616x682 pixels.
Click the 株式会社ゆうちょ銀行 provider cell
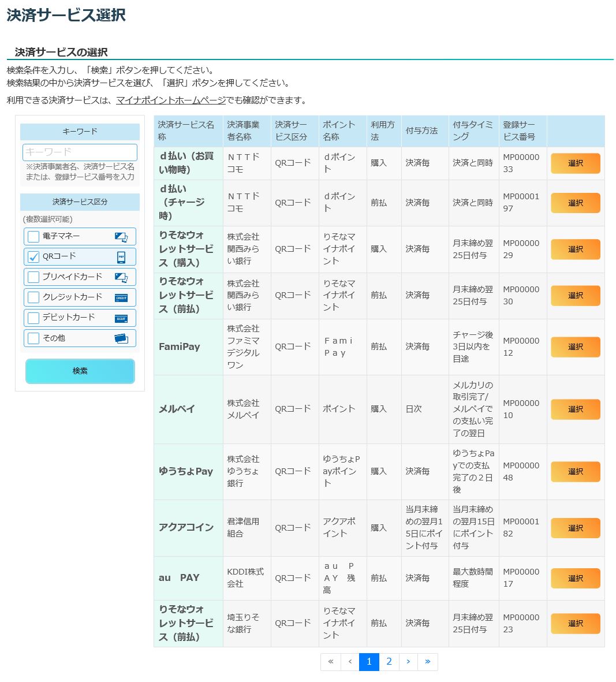[x=247, y=472]
